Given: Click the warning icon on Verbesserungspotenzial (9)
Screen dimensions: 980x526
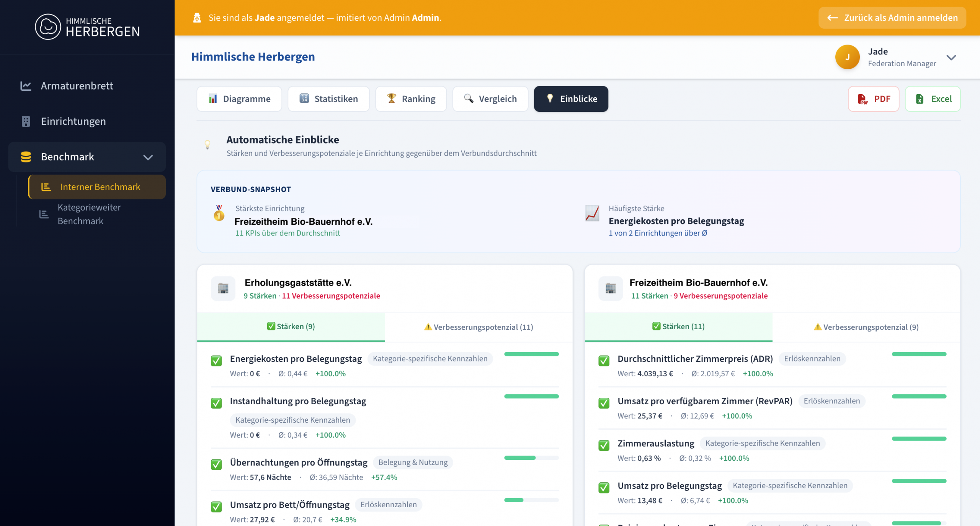Looking at the screenshot, I should tap(818, 327).
